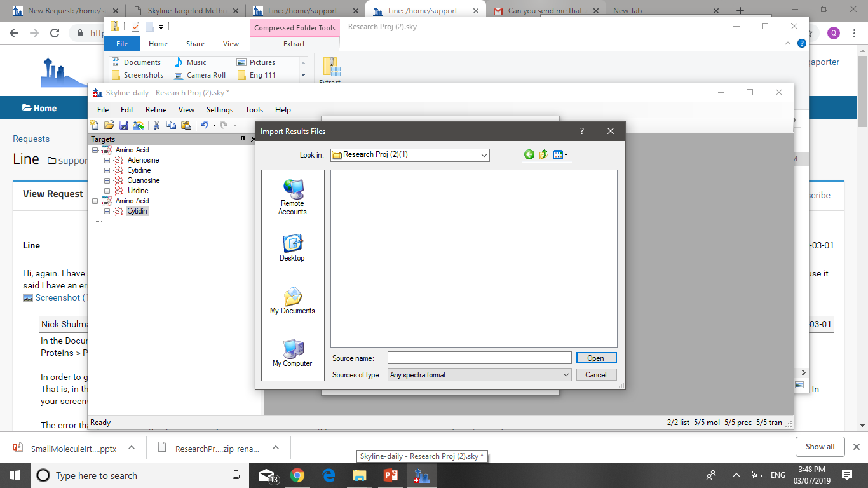The image size is (868, 488).
Task: Cancel the Import Results Files dialog
Action: [x=595, y=375]
